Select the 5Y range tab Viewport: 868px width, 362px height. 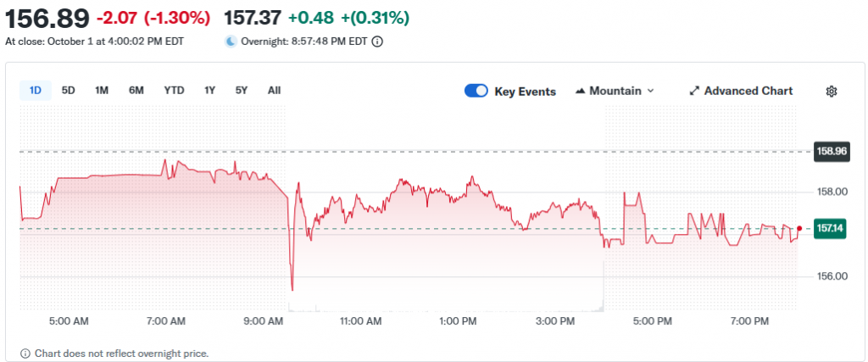click(x=242, y=90)
